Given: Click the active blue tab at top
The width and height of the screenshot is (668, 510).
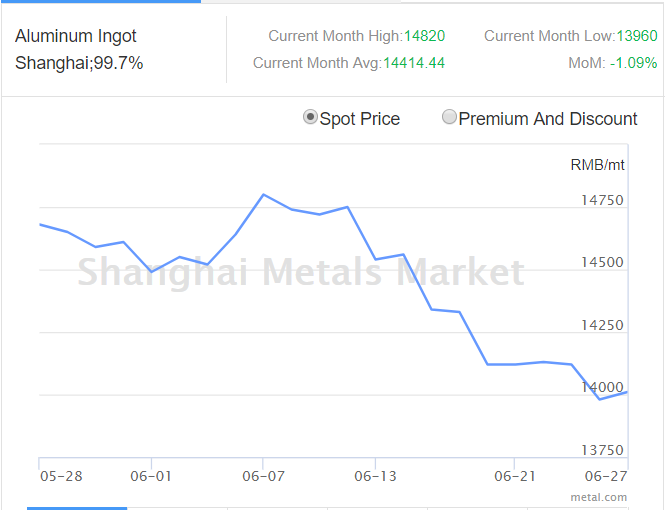Looking at the screenshot, I should click(101, 1).
